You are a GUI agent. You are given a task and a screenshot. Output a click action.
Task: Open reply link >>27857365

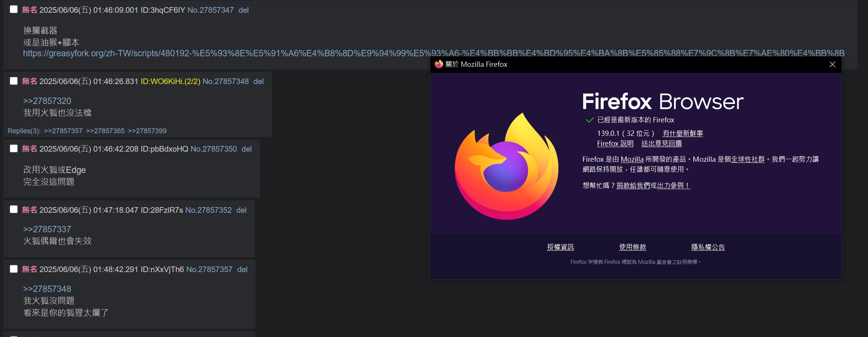[105, 131]
